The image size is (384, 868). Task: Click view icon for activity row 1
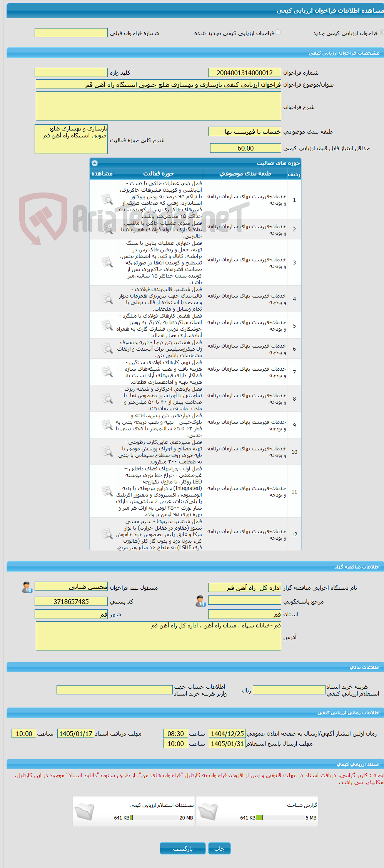pyautogui.click(x=107, y=199)
